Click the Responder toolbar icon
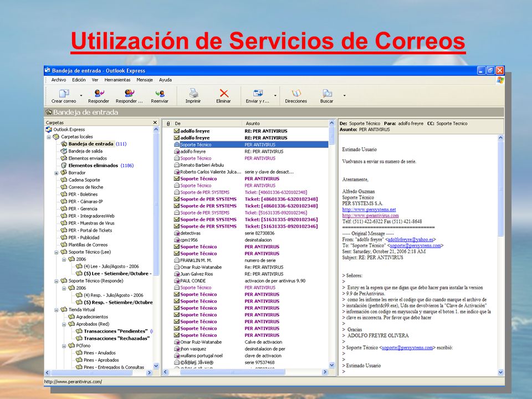 click(99, 93)
